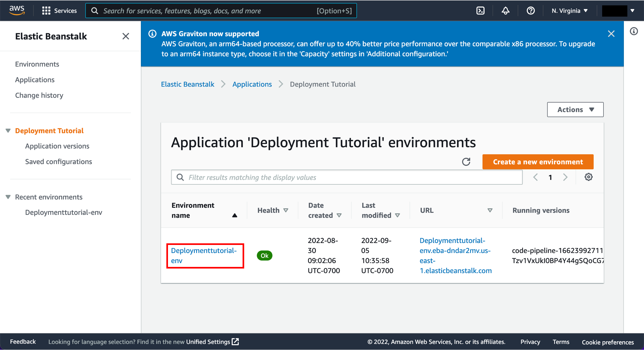
Task: Open Environments in sidebar
Action: (37, 64)
